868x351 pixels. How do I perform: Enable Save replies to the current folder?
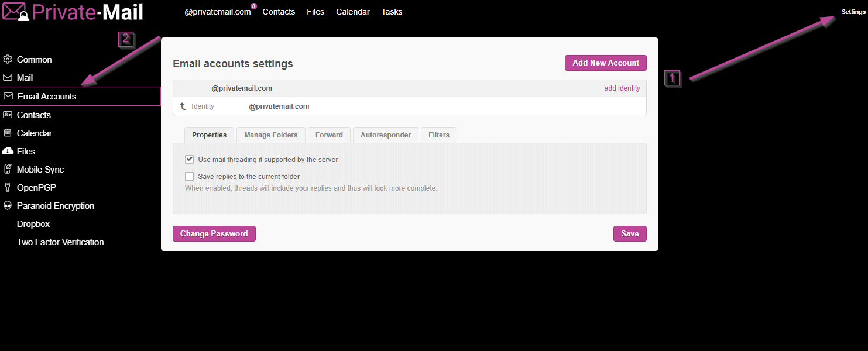coord(189,176)
